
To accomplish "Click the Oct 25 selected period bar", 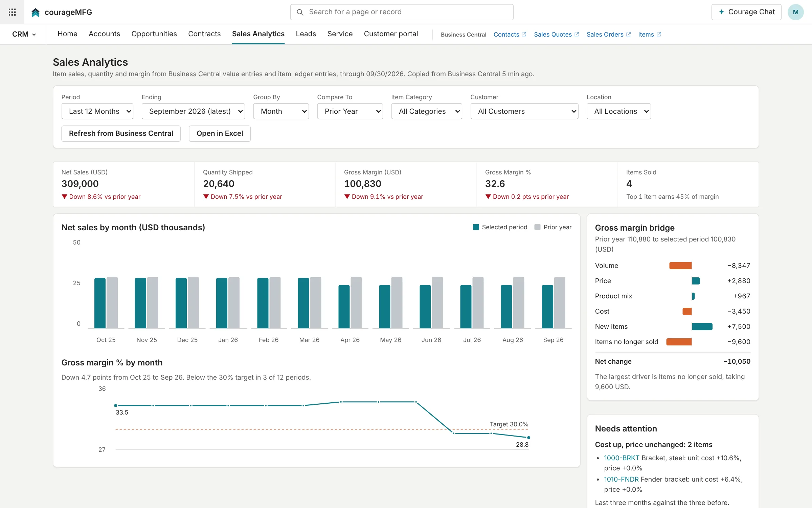I will 100,303.
